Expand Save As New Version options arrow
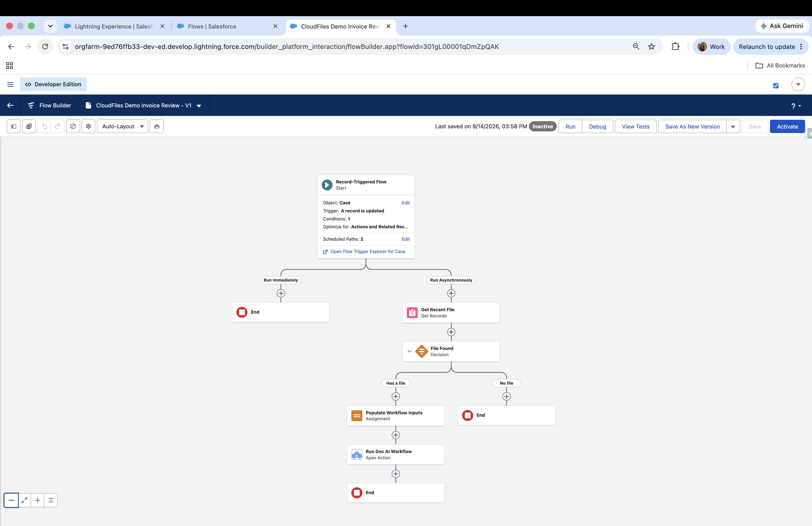812x526 pixels. [733, 127]
